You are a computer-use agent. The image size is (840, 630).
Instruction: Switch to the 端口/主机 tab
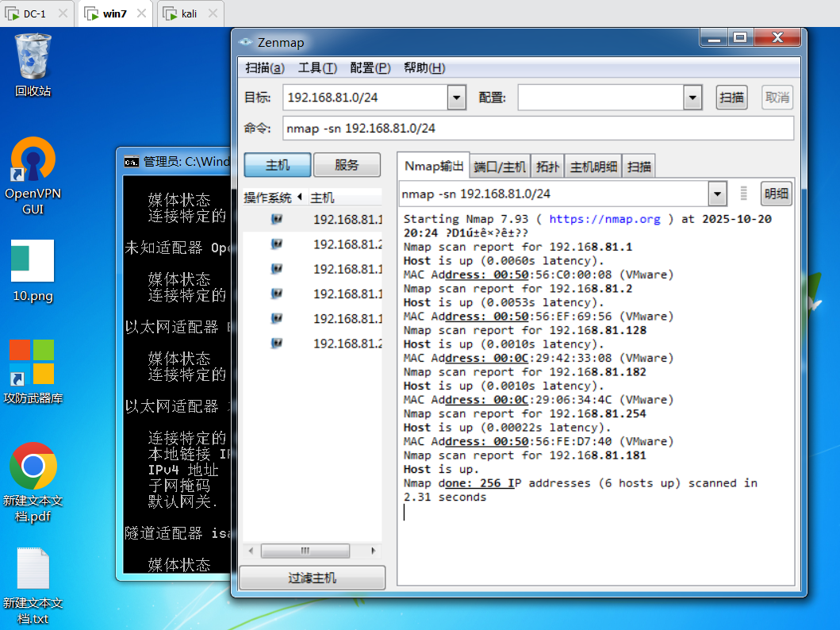pos(500,167)
